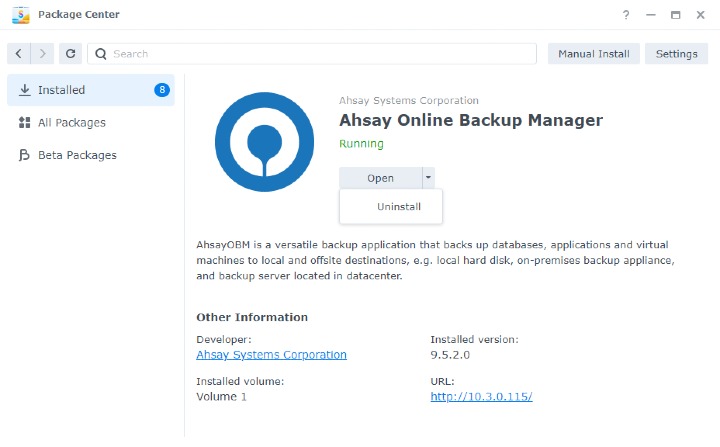Open Package Center Settings

tap(676, 54)
